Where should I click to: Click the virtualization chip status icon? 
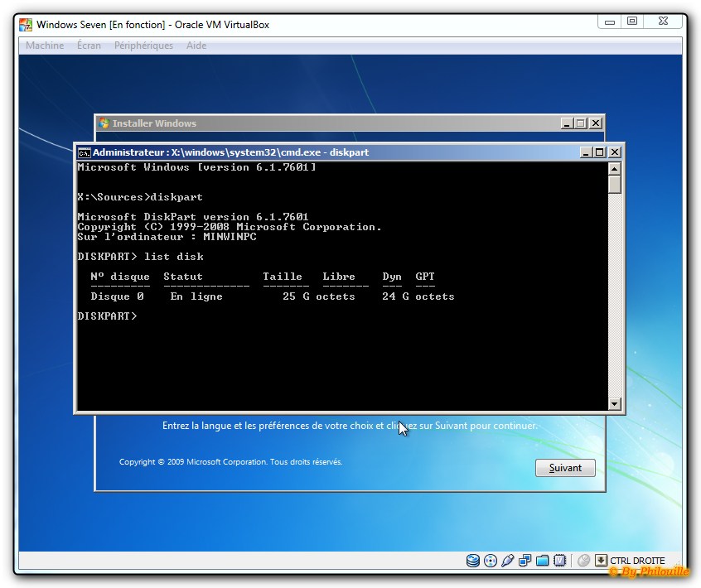click(560, 561)
